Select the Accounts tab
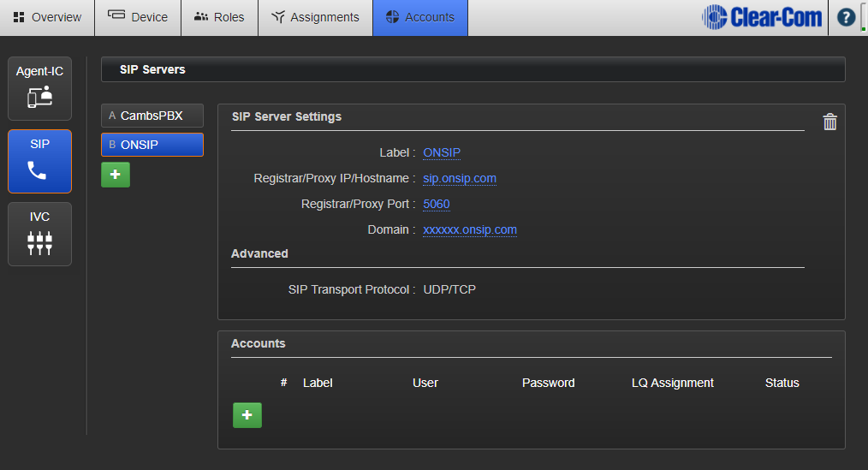 (420, 17)
